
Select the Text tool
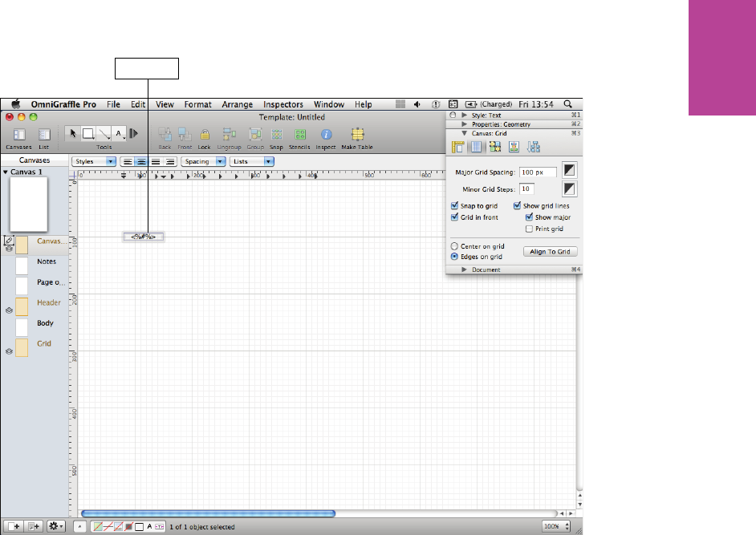(x=119, y=133)
